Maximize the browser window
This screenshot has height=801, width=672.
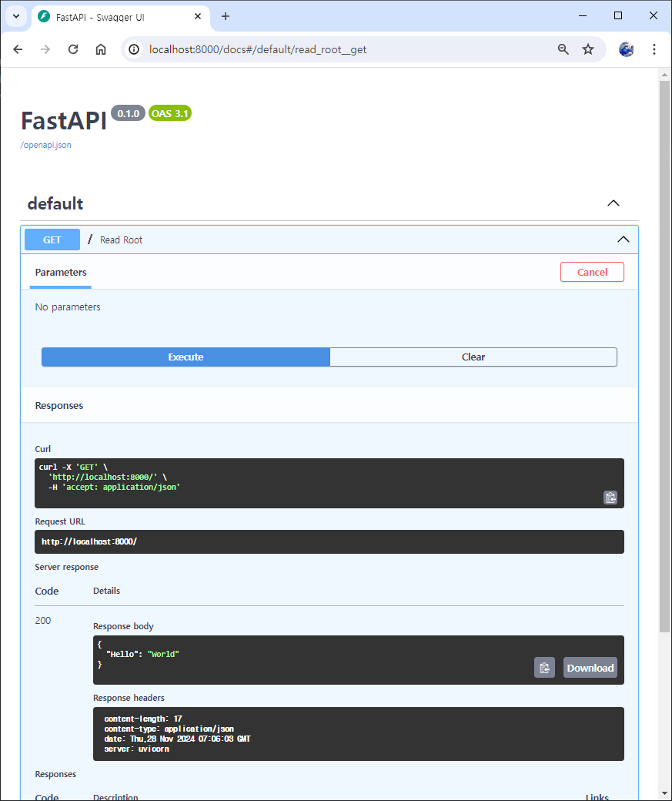click(x=618, y=16)
